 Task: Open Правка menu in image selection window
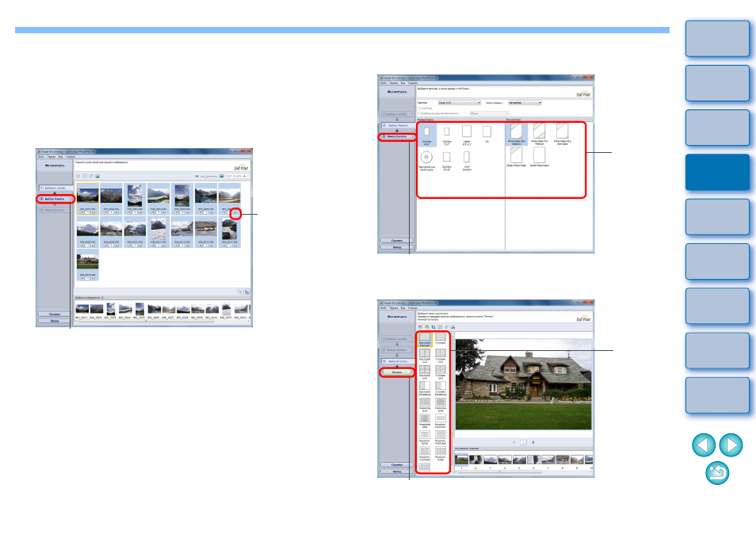tap(51, 157)
